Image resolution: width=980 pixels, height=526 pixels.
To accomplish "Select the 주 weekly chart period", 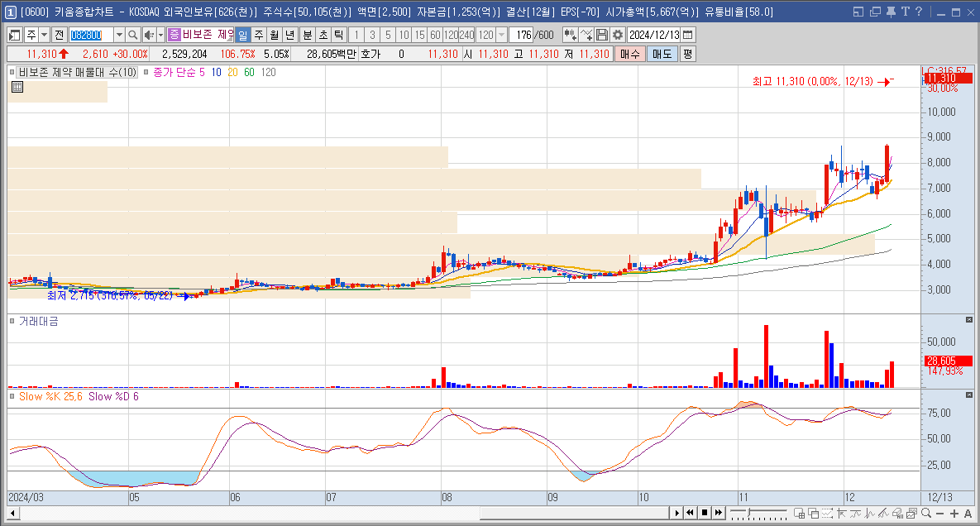I will (x=259, y=35).
